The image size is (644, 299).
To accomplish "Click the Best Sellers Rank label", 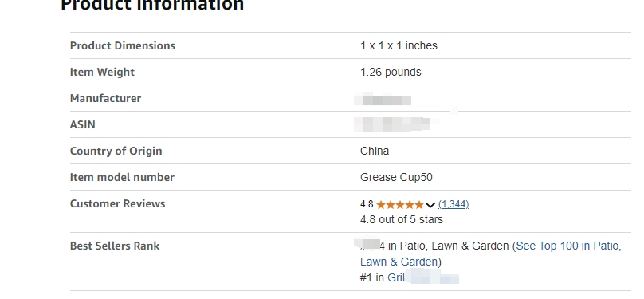I will pyautogui.click(x=115, y=246).
